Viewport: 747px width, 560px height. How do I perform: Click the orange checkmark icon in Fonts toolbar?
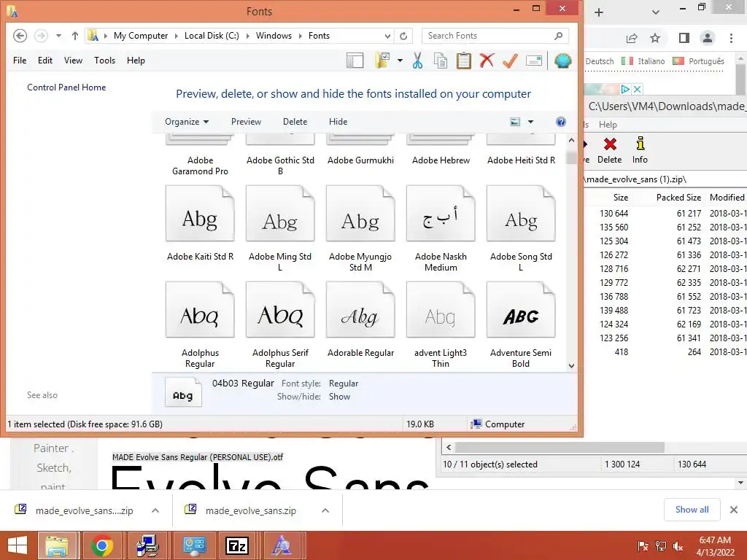tap(510, 61)
